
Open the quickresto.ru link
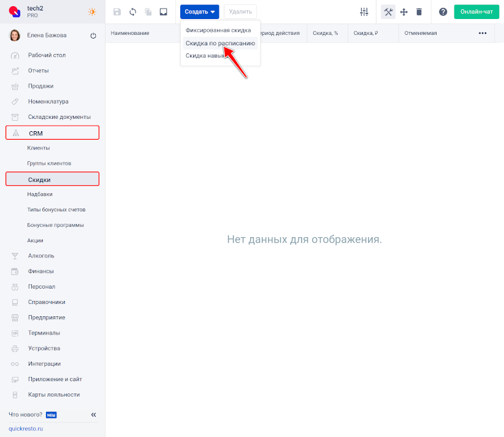click(26, 428)
